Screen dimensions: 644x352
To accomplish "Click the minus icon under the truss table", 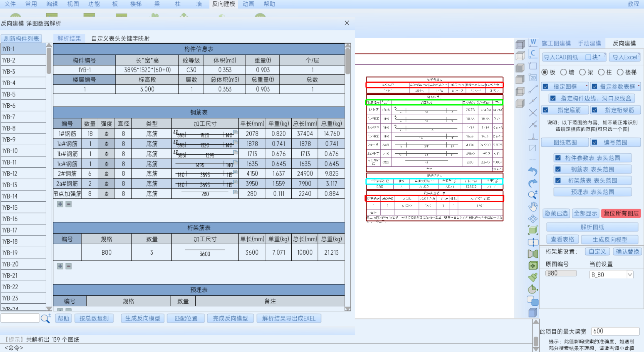I will (68, 266).
